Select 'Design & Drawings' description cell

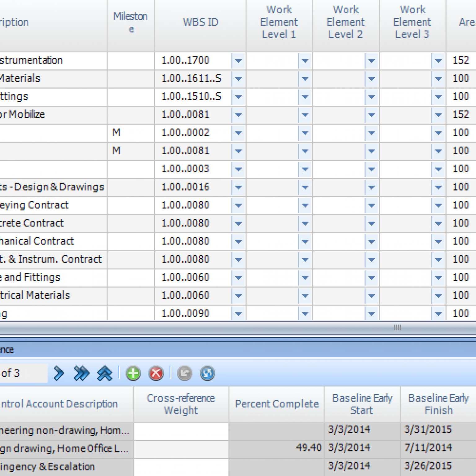53,187
